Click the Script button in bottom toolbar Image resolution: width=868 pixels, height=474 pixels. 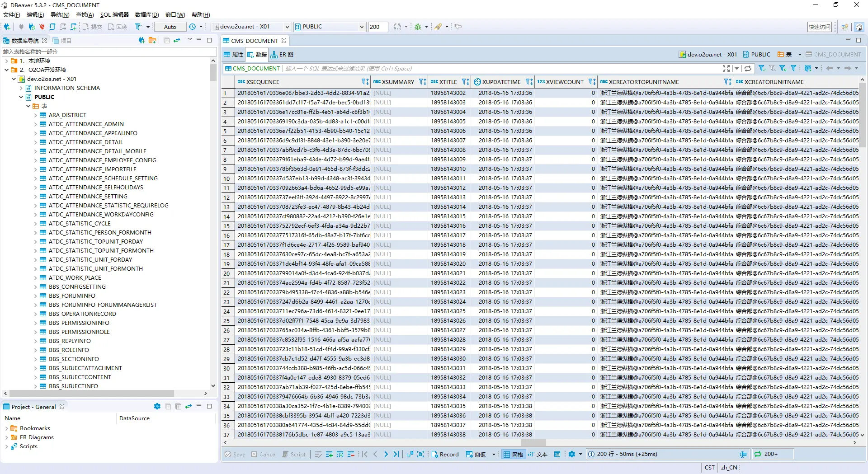pyautogui.click(x=294, y=454)
